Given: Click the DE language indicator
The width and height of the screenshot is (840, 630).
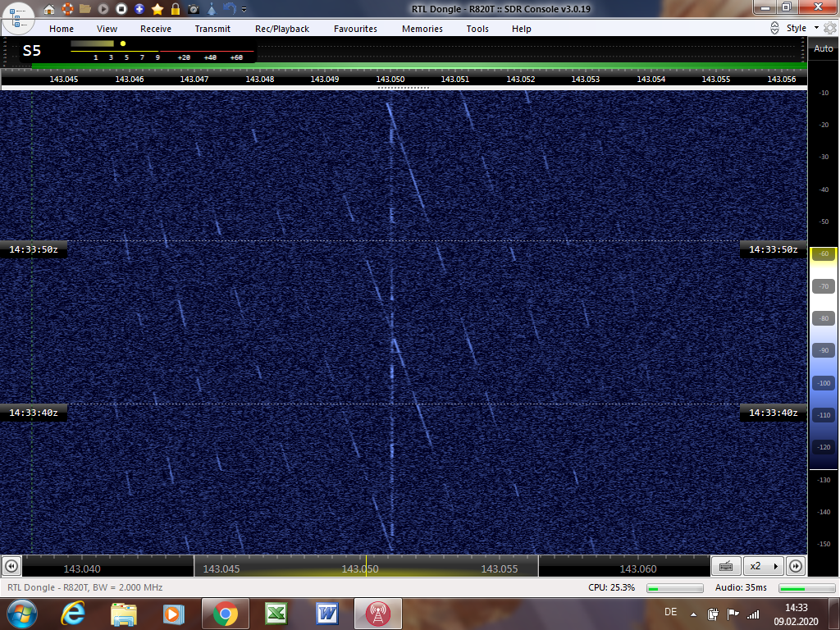Looking at the screenshot, I should point(670,612).
